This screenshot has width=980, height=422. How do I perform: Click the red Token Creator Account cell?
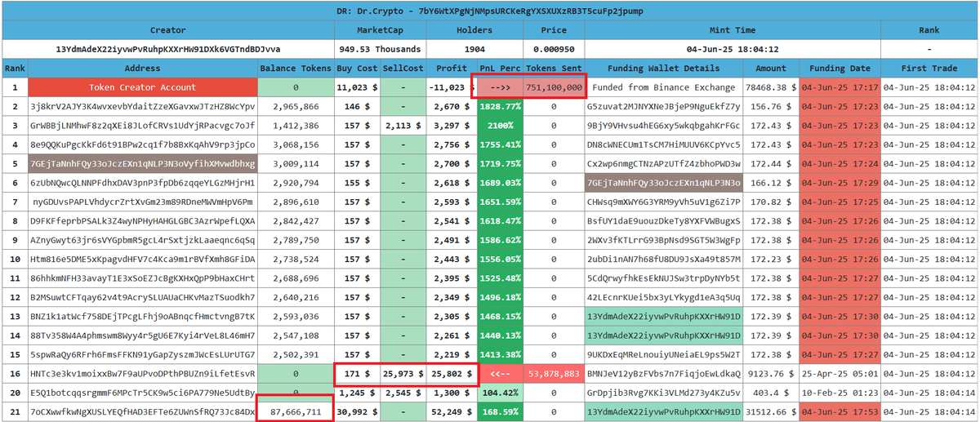(x=142, y=87)
